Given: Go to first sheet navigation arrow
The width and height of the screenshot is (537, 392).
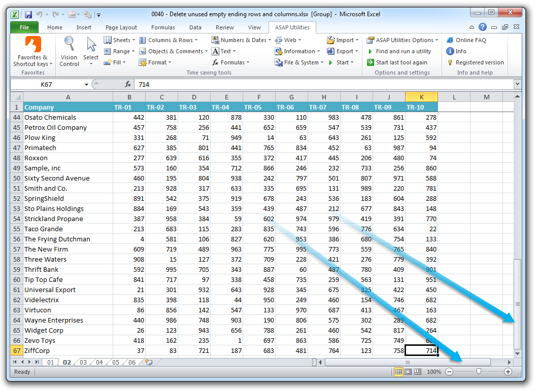Looking at the screenshot, I should [15, 362].
